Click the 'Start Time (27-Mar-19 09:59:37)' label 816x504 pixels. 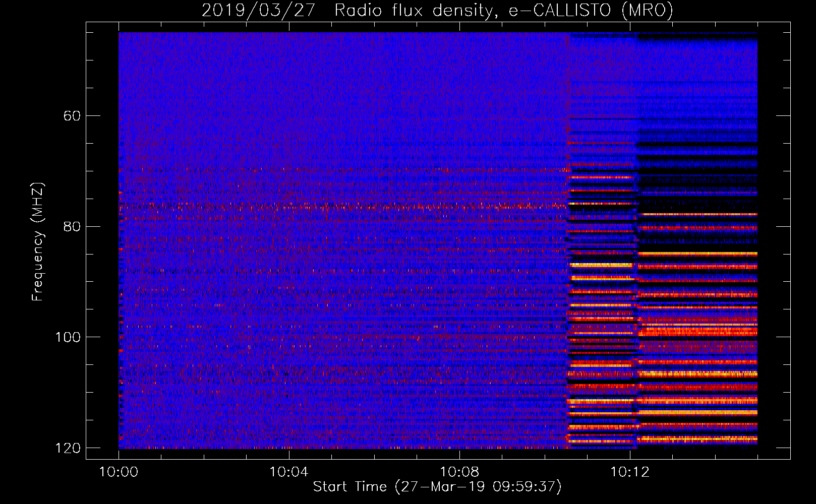coord(437,487)
